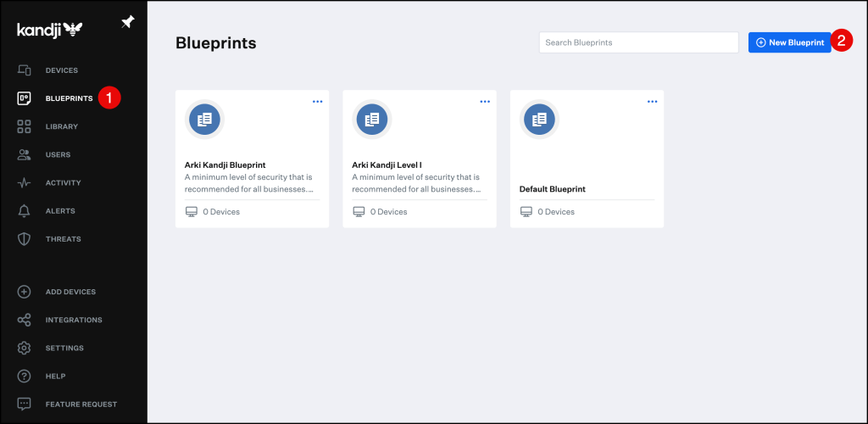Open the Settings gear icon

25,348
